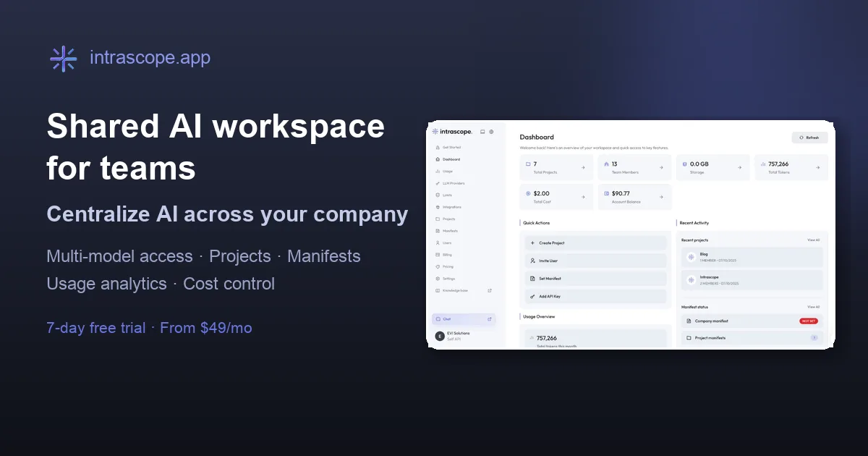This screenshot has width=868, height=456.
Task: Click the Refresh button
Action: (x=809, y=137)
